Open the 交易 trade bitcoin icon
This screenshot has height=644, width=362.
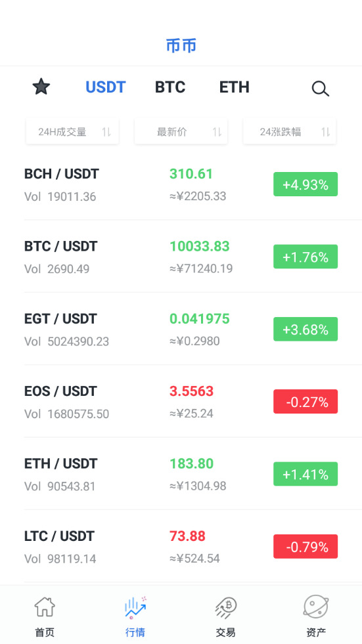coord(226,608)
